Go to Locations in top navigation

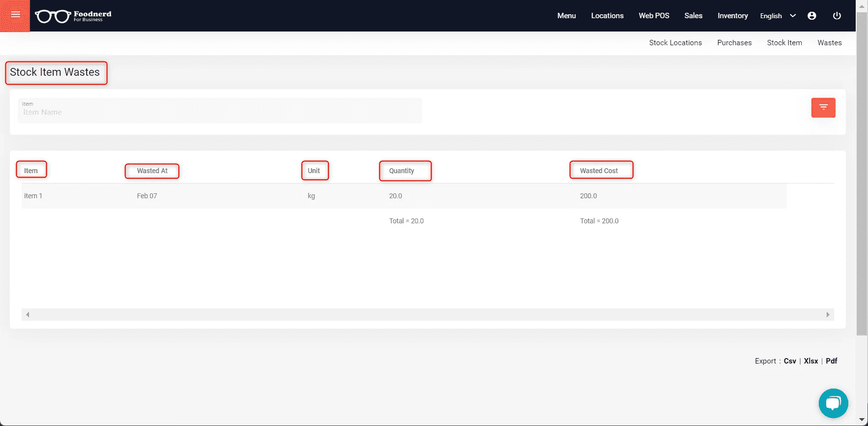coord(607,16)
